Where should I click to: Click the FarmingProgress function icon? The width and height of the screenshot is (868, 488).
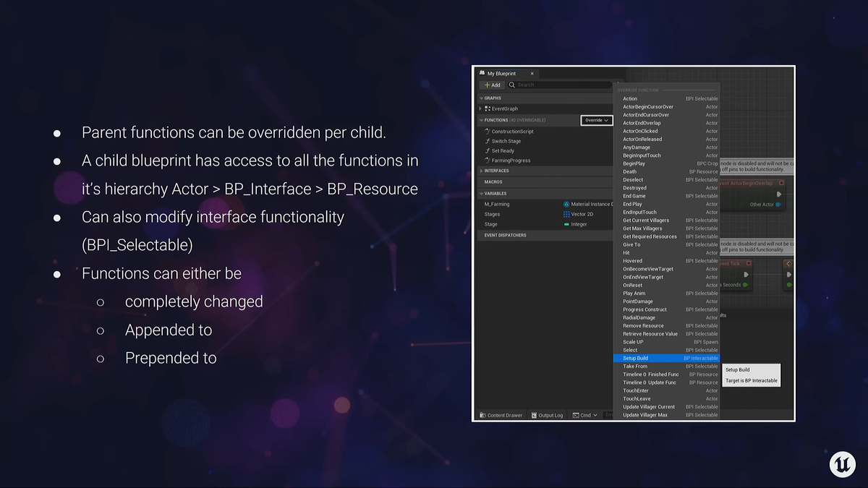coord(488,160)
